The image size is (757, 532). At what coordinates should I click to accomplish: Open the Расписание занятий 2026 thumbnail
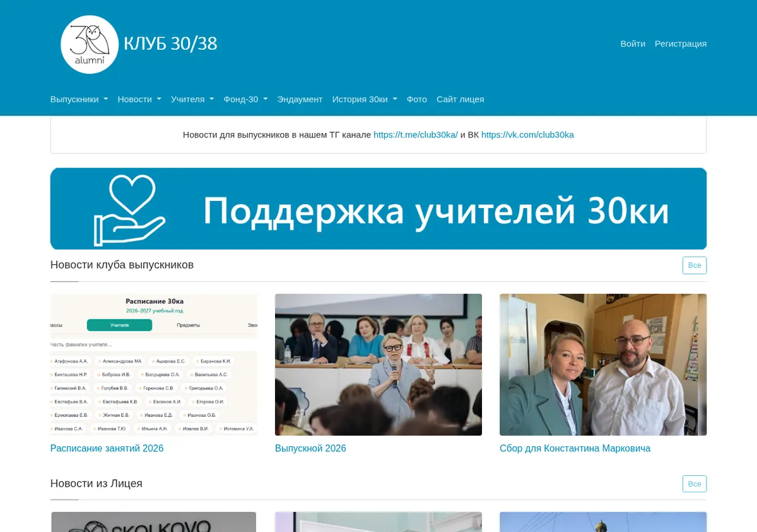(154, 364)
